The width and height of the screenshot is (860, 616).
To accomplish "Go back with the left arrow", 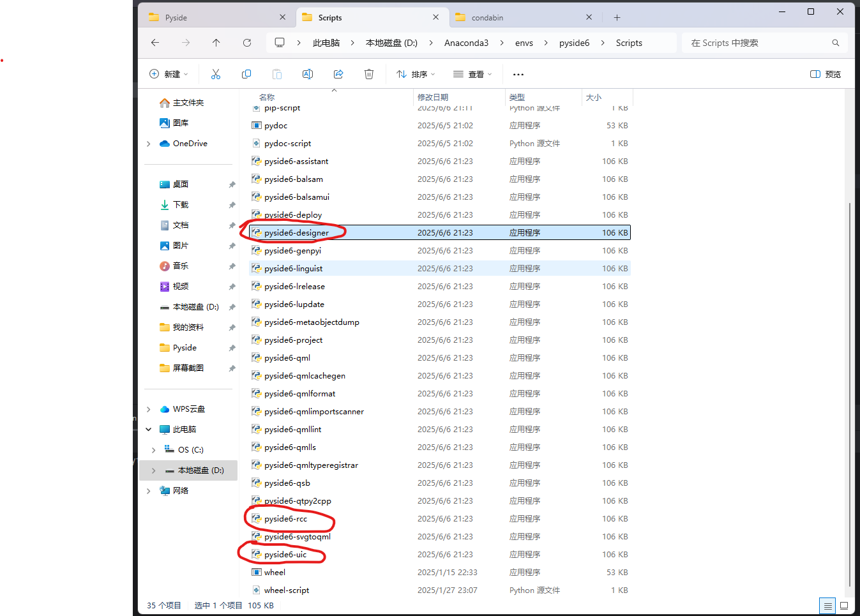I will pos(155,43).
